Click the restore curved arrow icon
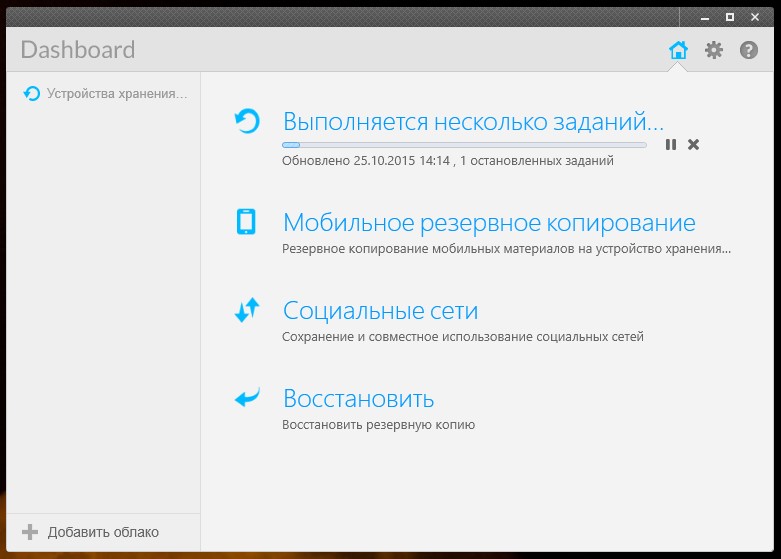Image resolution: width=781 pixels, height=559 pixels. (247, 398)
